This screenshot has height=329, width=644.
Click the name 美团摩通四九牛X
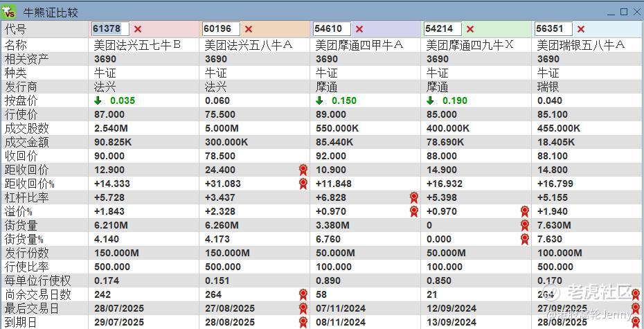(x=470, y=45)
